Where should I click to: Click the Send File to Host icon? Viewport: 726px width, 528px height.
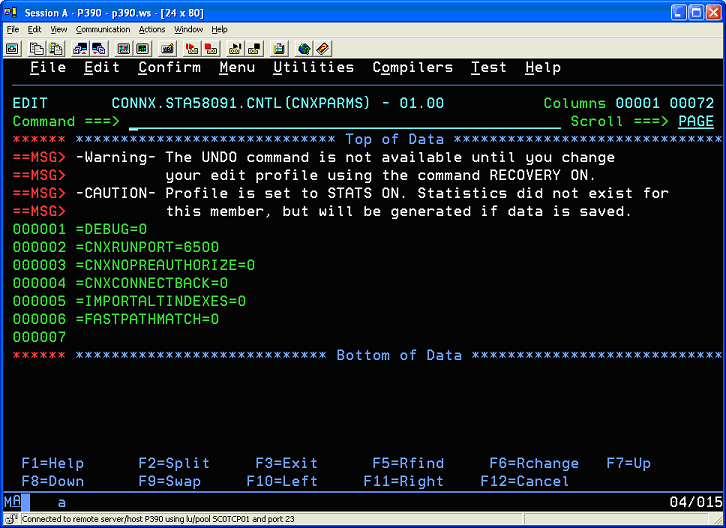[80, 49]
